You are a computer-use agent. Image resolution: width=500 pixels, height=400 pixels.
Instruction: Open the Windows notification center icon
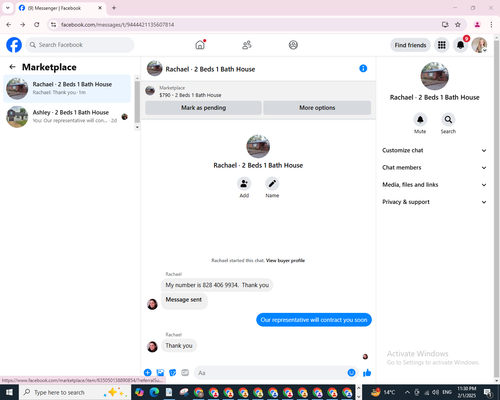coord(488,392)
